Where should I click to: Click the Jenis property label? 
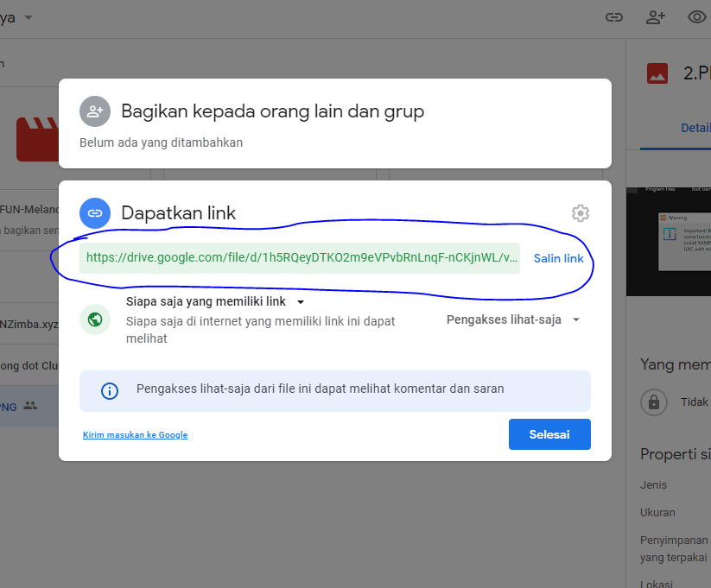click(653, 485)
